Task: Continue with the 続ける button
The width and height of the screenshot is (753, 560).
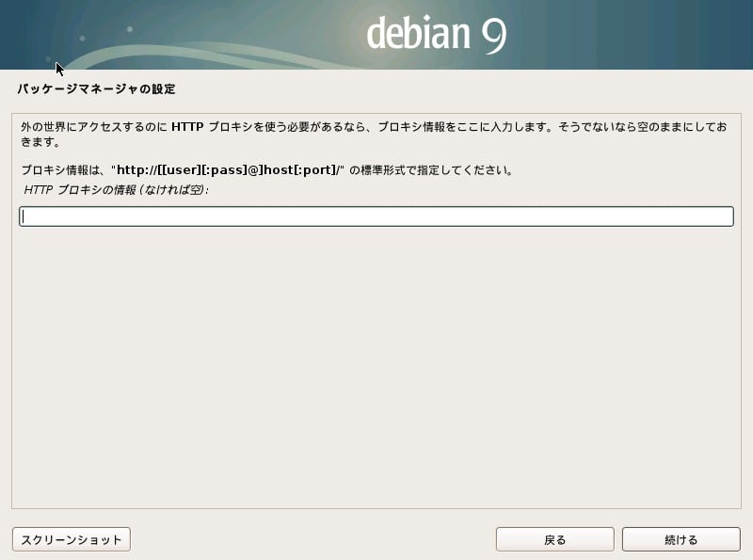Action: pos(681,539)
